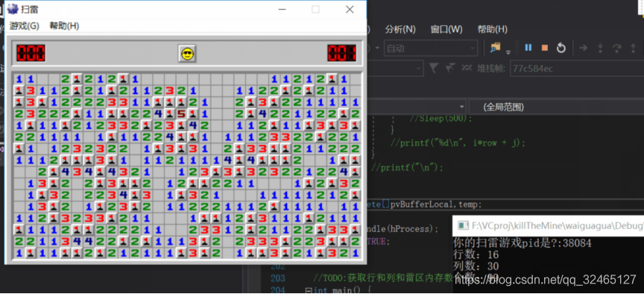Click the thread filter funnel icon

(434, 67)
